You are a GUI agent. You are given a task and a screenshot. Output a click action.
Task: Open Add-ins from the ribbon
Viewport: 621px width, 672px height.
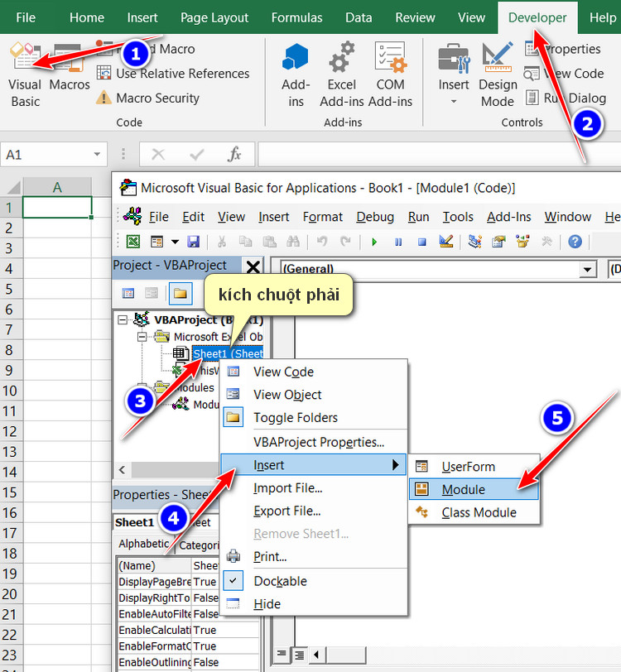coord(296,75)
